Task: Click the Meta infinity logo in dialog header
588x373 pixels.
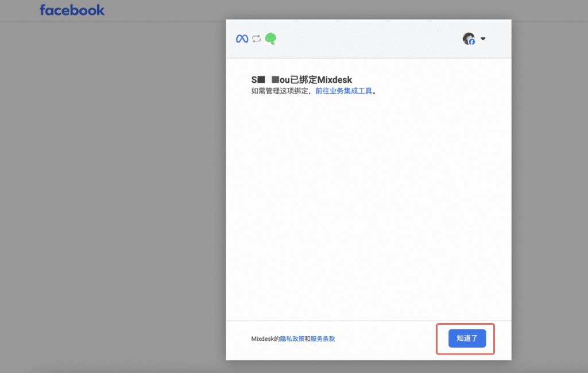Action: 242,39
